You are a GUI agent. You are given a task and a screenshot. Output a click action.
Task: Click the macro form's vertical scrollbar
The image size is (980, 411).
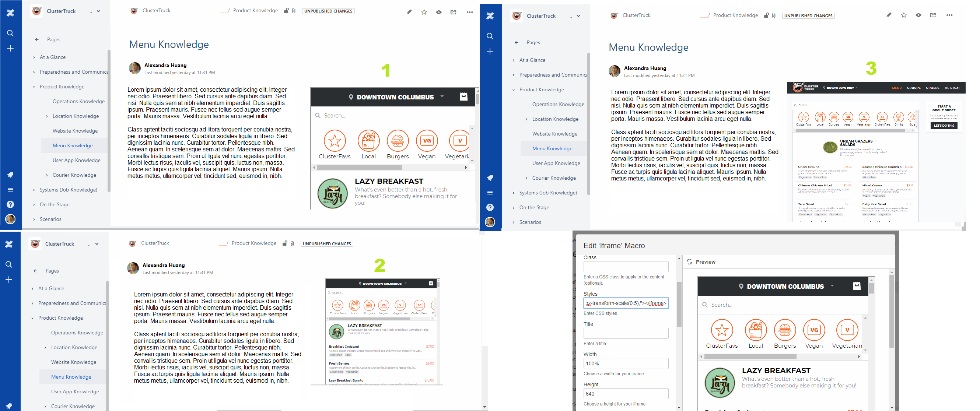point(679,304)
